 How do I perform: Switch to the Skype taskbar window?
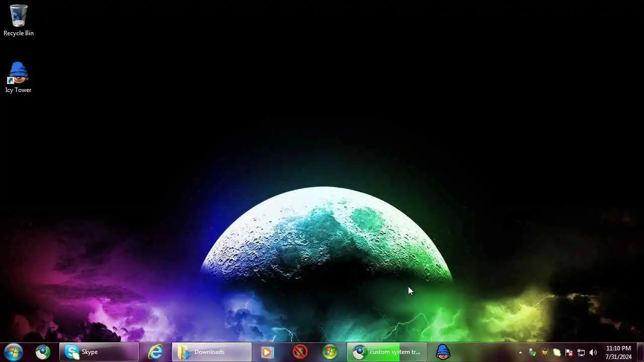99,352
